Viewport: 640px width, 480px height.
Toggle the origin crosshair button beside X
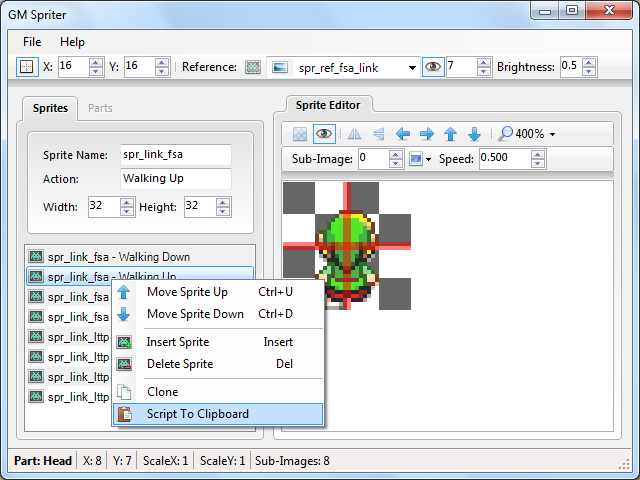(27, 67)
